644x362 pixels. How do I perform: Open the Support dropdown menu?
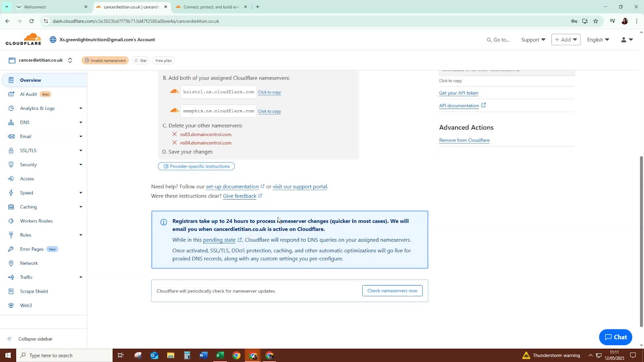tap(533, 40)
